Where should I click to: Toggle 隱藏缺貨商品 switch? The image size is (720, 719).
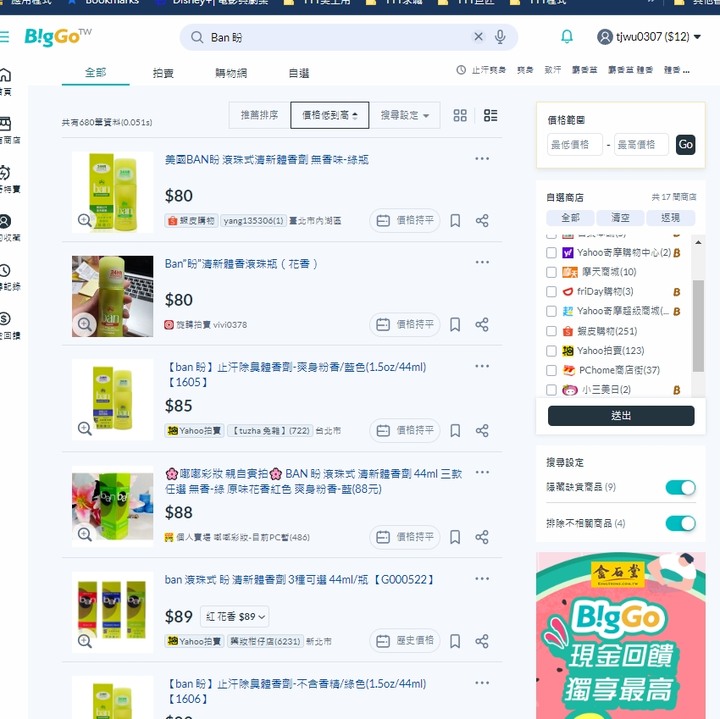[681, 487]
